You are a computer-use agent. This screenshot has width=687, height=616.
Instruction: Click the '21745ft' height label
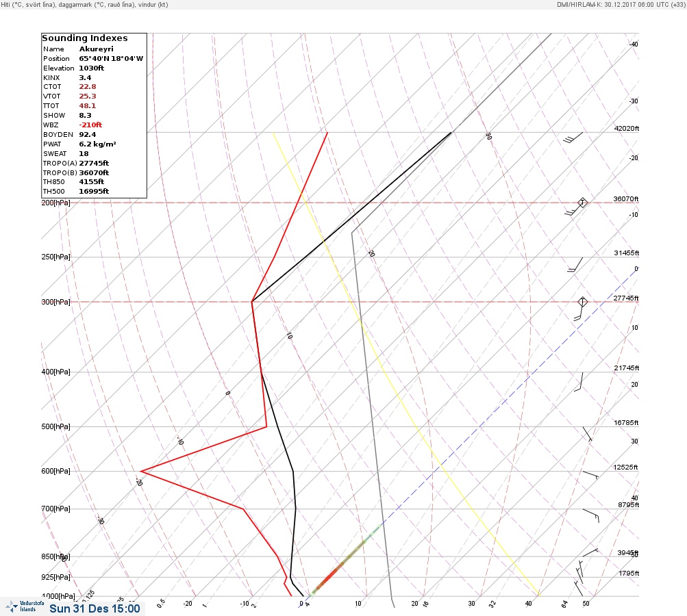coord(627,368)
